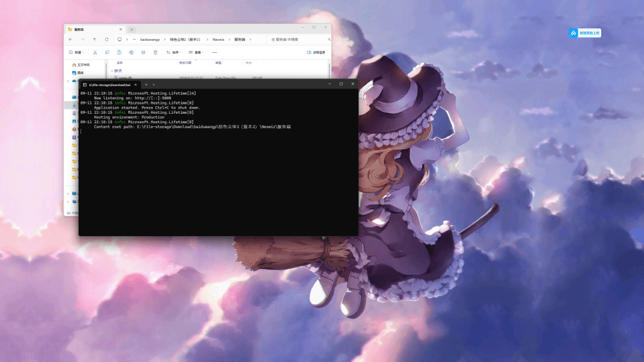The height and width of the screenshot is (362, 644).
Task: Click the Copy icon in Explorer toolbar
Action: (x=107, y=52)
